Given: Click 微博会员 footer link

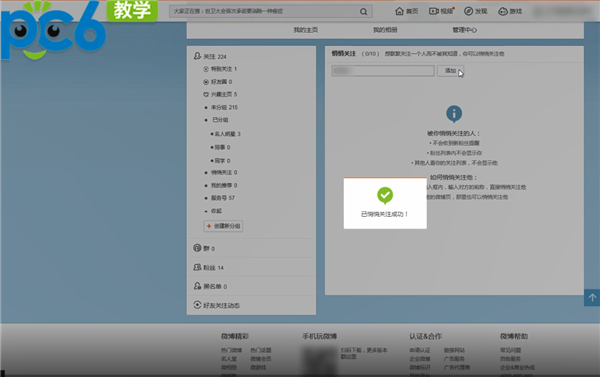Looking at the screenshot, I should pos(261,359).
